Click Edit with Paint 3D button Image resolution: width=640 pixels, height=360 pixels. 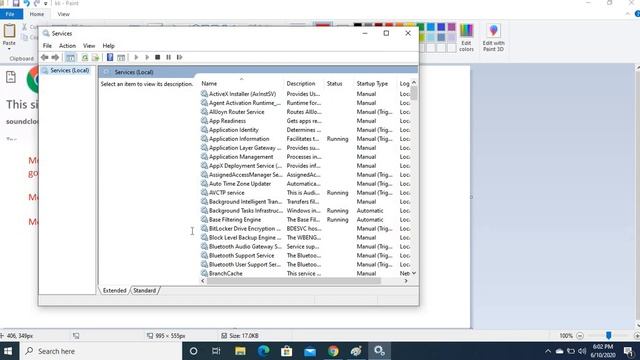(493, 38)
